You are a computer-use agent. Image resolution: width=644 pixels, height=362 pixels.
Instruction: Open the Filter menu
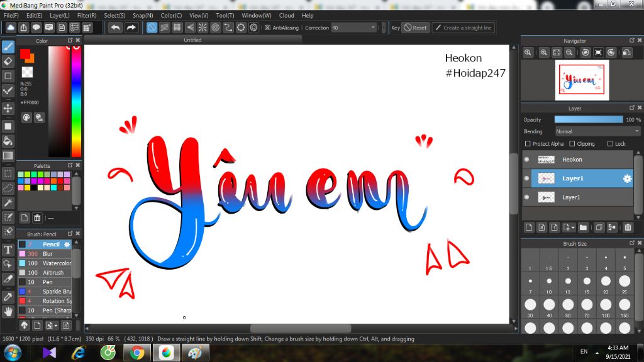[x=87, y=15]
